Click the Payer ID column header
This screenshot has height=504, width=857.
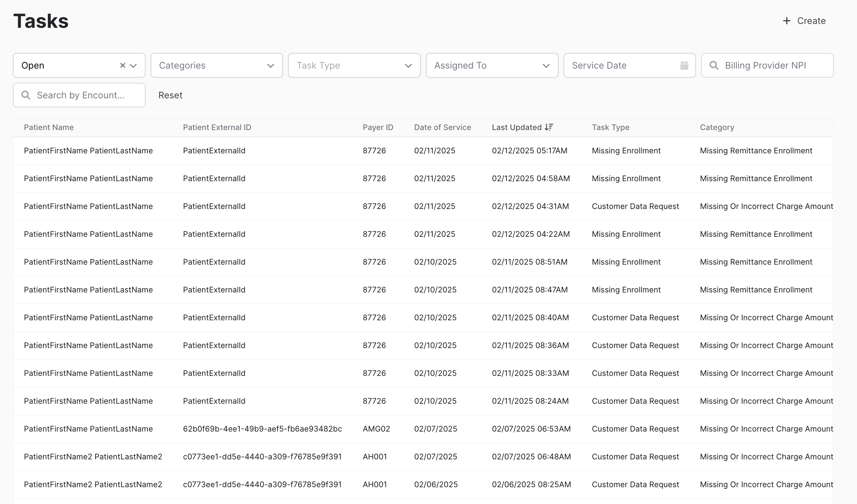(x=377, y=127)
